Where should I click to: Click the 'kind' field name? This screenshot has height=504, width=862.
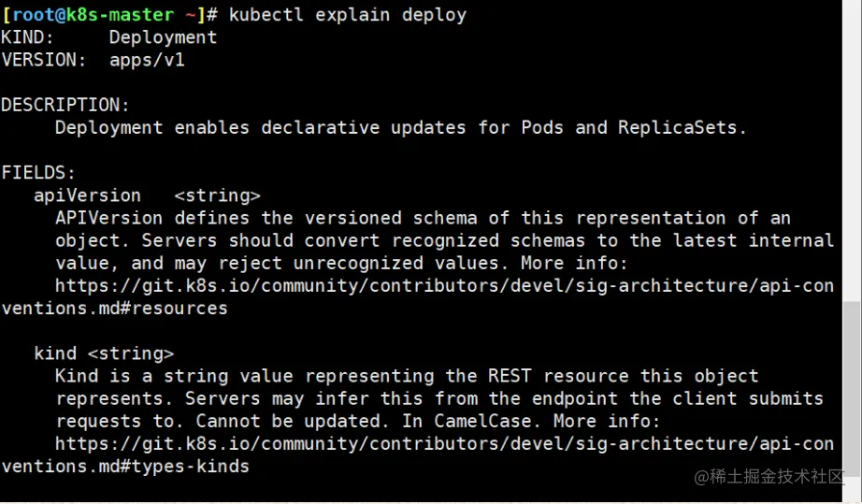pyautogui.click(x=55, y=353)
